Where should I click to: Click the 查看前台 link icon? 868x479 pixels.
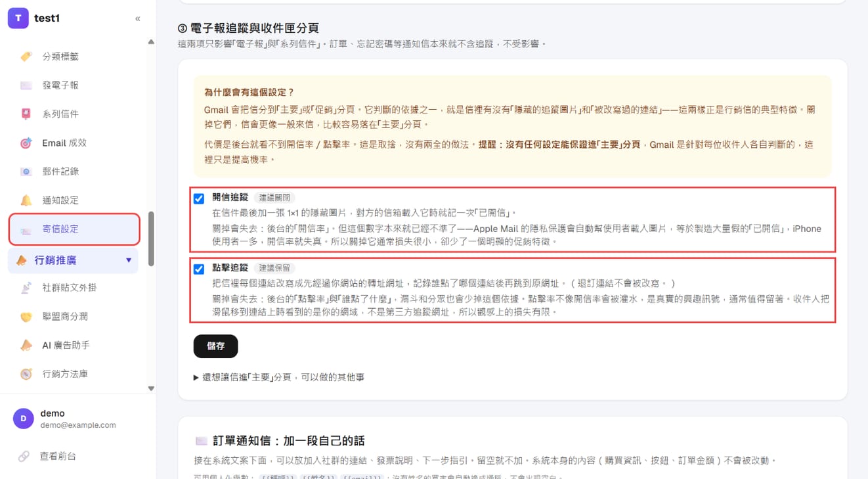pyautogui.click(x=24, y=456)
